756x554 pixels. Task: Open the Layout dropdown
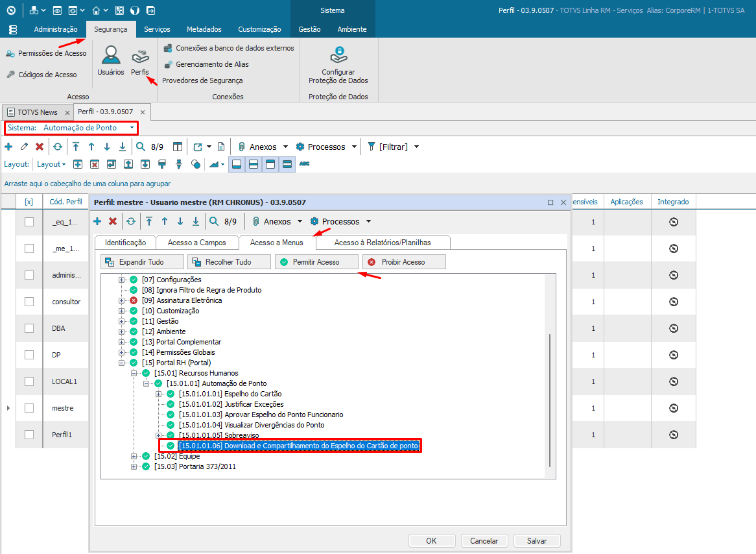51,164
